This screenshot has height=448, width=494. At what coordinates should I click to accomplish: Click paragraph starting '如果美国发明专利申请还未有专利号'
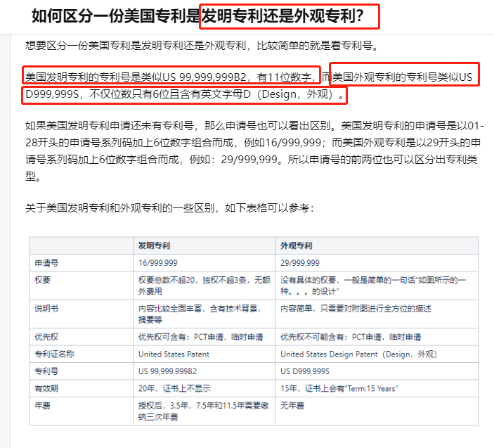point(254,151)
